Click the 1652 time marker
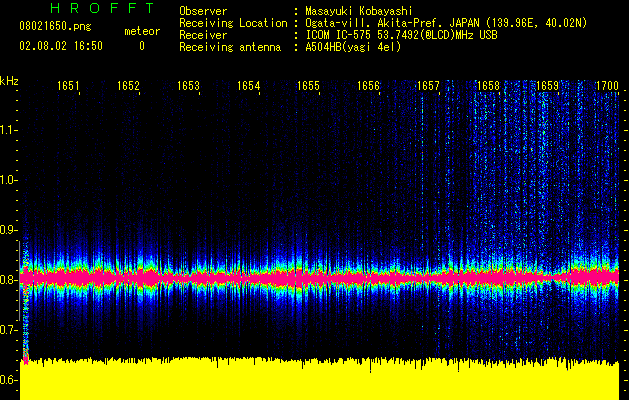 (x=128, y=85)
